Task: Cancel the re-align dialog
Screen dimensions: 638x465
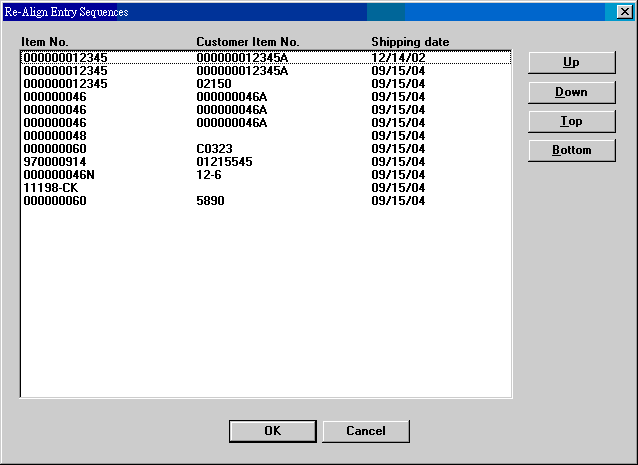Action: [x=365, y=431]
